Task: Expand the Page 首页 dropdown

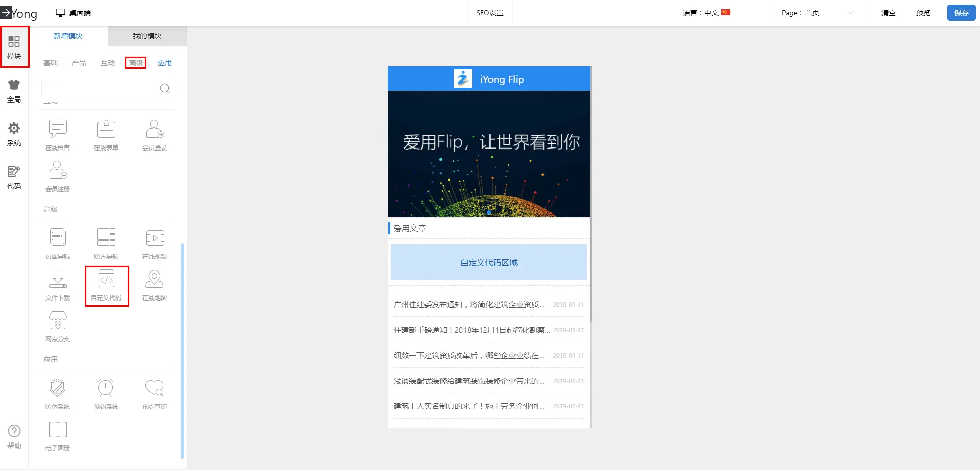Action: (x=817, y=13)
